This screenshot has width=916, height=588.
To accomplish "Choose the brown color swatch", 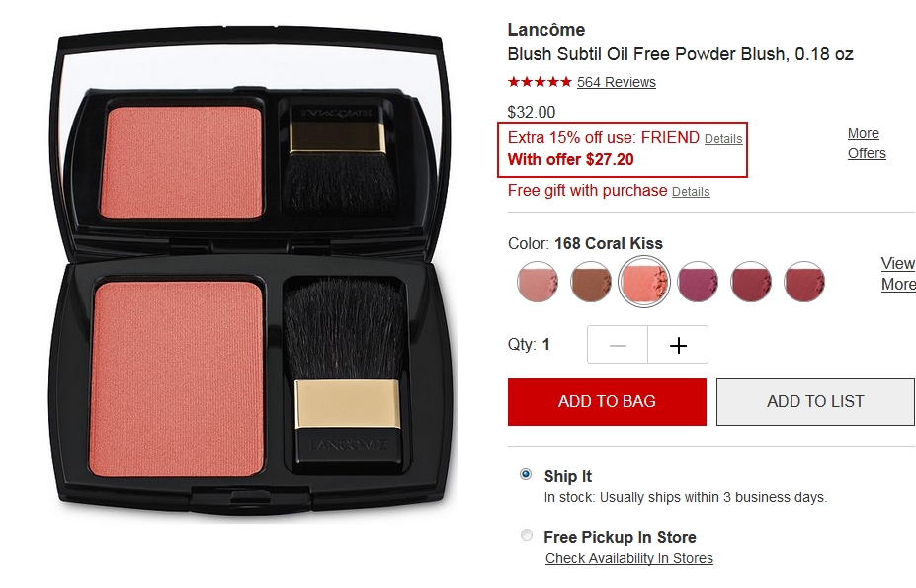I will pyautogui.click(x=591, y=282).
